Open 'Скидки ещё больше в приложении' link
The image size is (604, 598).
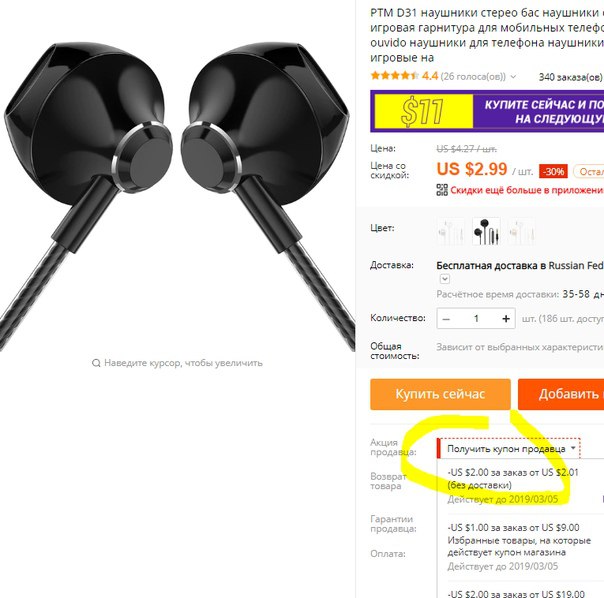(x=527, y=190)
